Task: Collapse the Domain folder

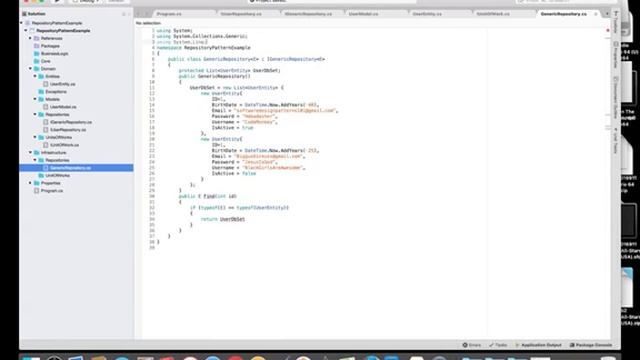Action: 30,69
